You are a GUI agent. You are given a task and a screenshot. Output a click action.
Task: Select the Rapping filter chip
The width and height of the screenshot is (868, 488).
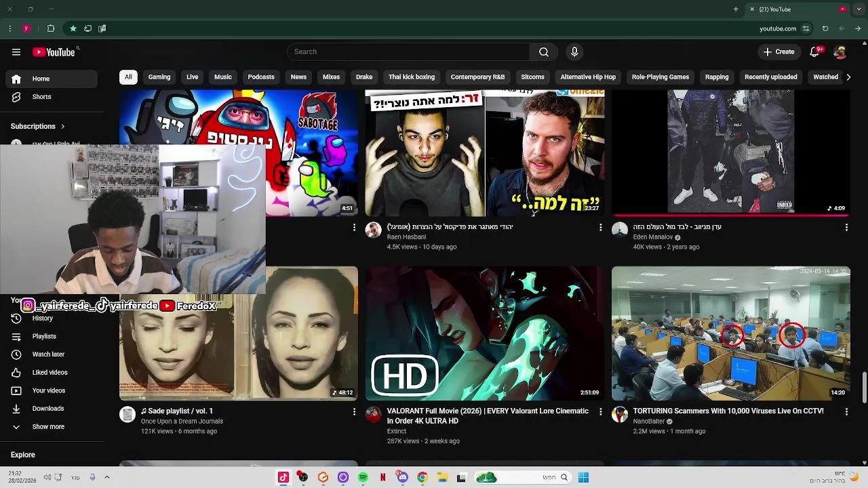coord(717,77)
